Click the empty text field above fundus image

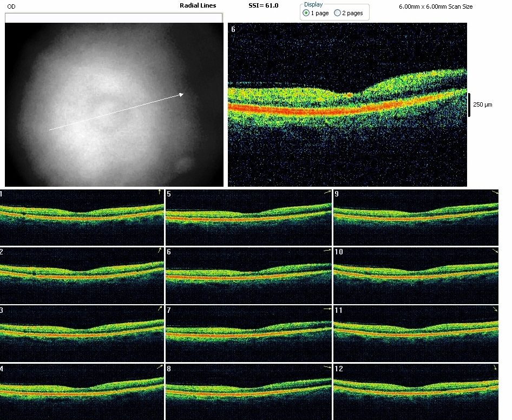tap(114, 18)
